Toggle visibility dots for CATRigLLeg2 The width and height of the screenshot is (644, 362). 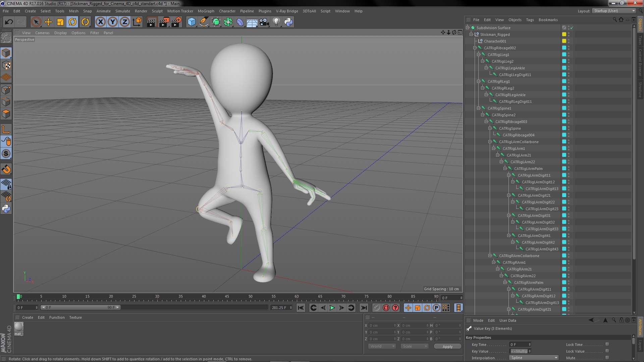point(569,61)
